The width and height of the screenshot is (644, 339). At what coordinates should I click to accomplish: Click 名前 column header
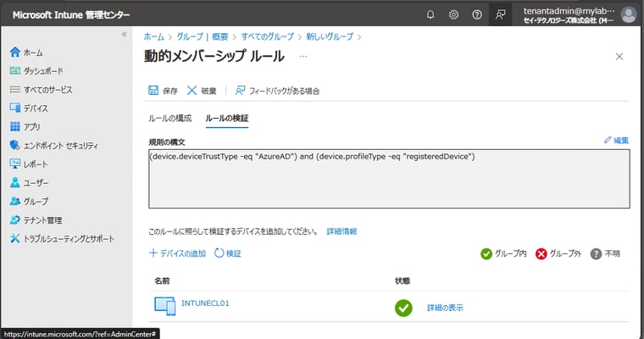(x=162, y=281)
